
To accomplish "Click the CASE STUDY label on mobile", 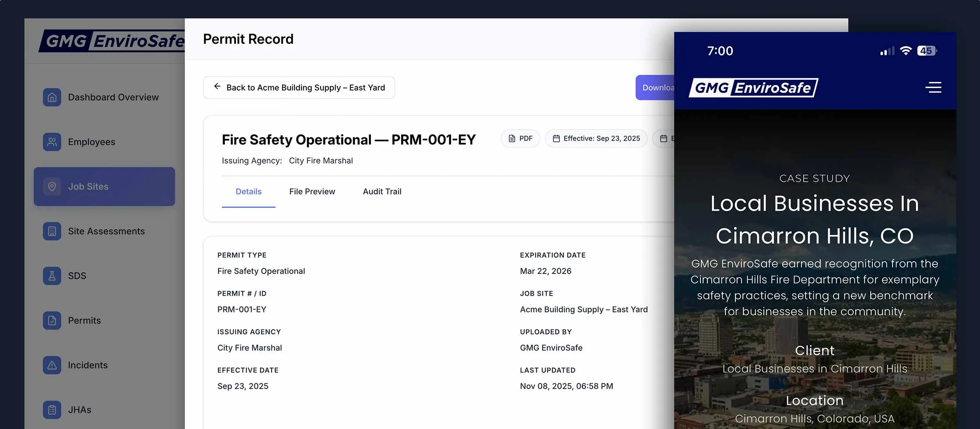I will click(815, 179).
